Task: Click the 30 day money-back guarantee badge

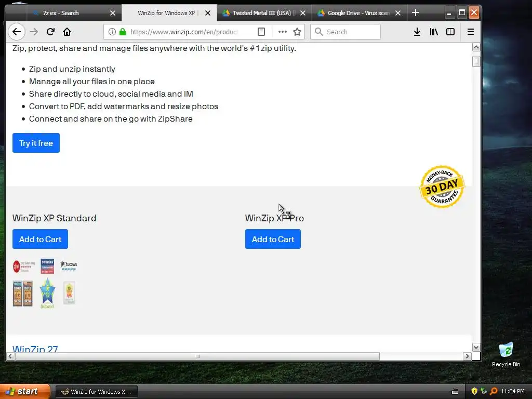Action: 442,187
